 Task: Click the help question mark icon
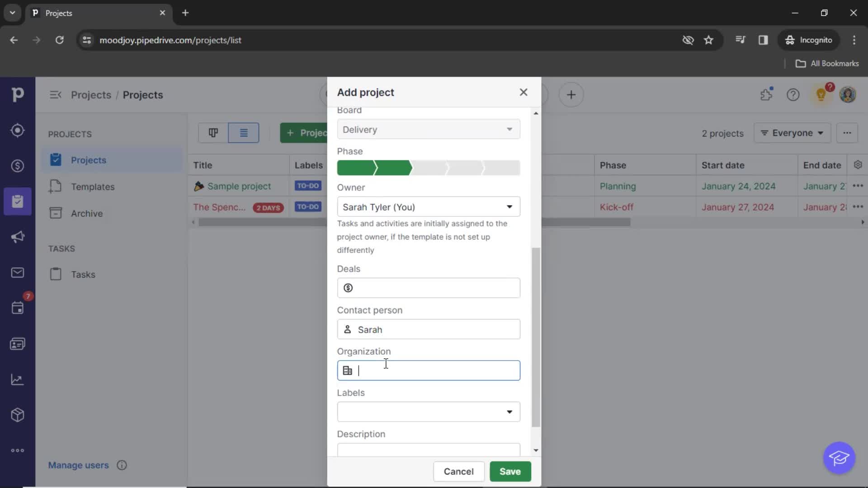pos(793,95)
